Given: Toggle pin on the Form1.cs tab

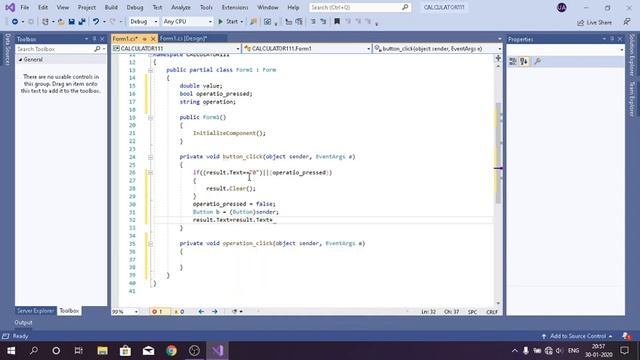Looking at the screenshot, I should 144,39.
